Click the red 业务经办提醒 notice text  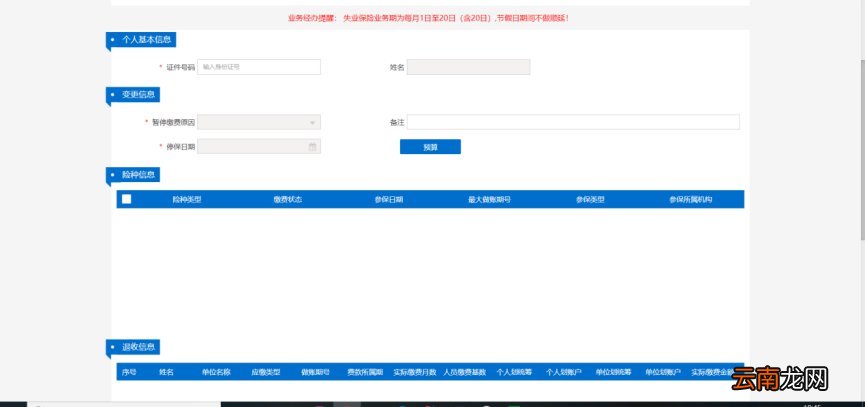(x=428, y=18)
